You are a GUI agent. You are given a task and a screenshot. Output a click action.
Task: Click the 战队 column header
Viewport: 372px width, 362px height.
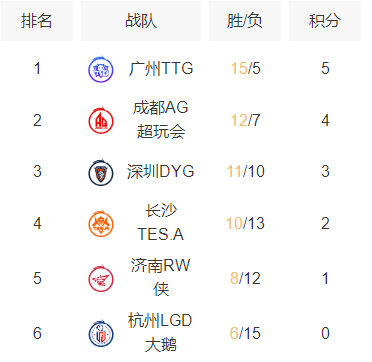141,21
